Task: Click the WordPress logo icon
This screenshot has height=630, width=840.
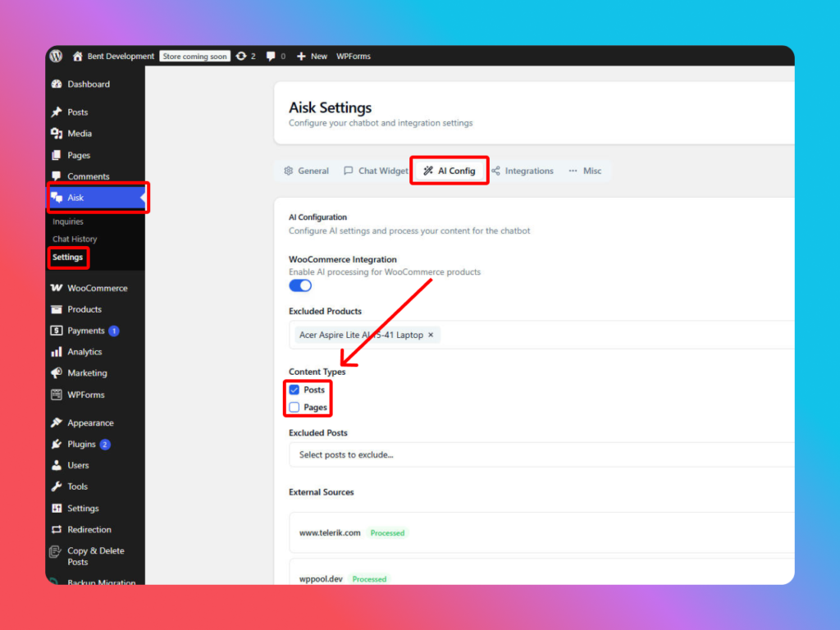Action: coord(56,57)
